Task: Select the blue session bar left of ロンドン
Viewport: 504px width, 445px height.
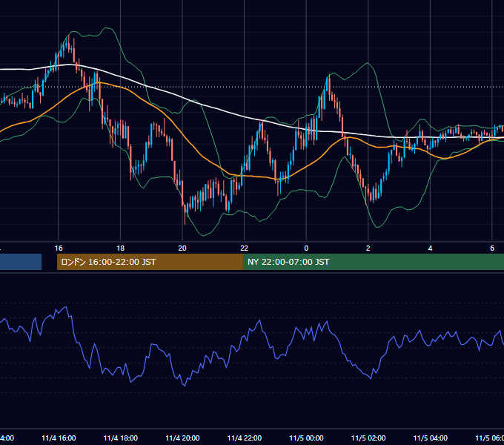Action: 21,262
